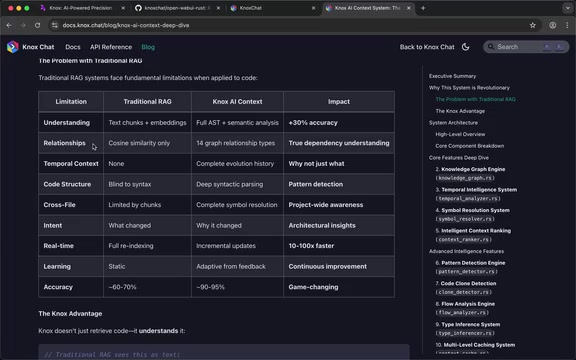Close the KnoxChat tab
The image size is (576, 360).
pyautogui.click(x=313, y=8)
